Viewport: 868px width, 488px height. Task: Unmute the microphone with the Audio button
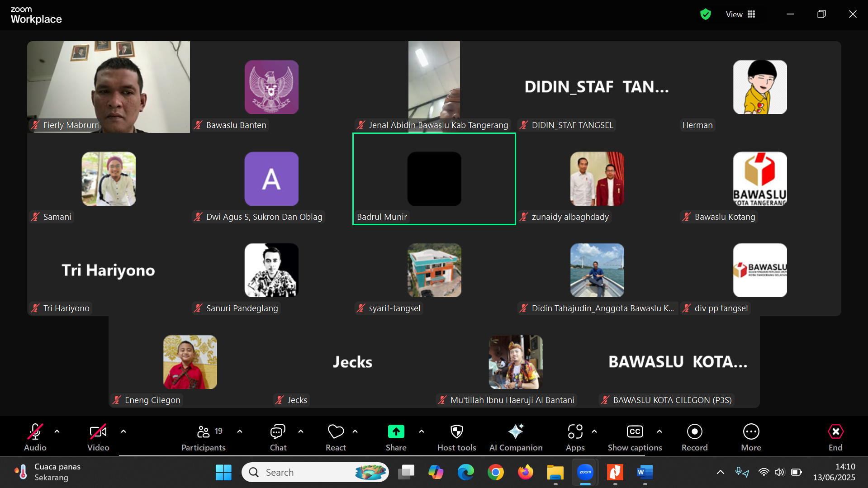click(x=35, y=436)
